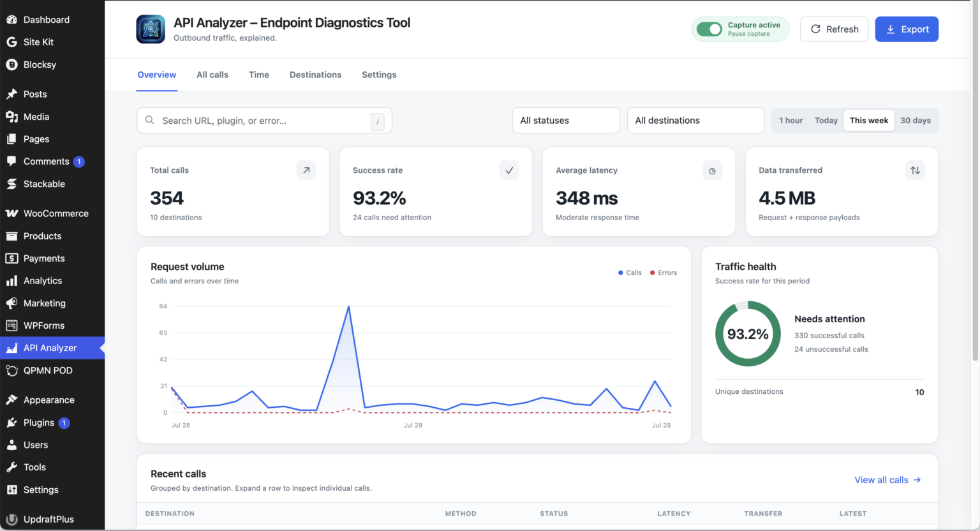Click the Plugins plug icon
The image size is (980, 531).
(x=11, y=423)
